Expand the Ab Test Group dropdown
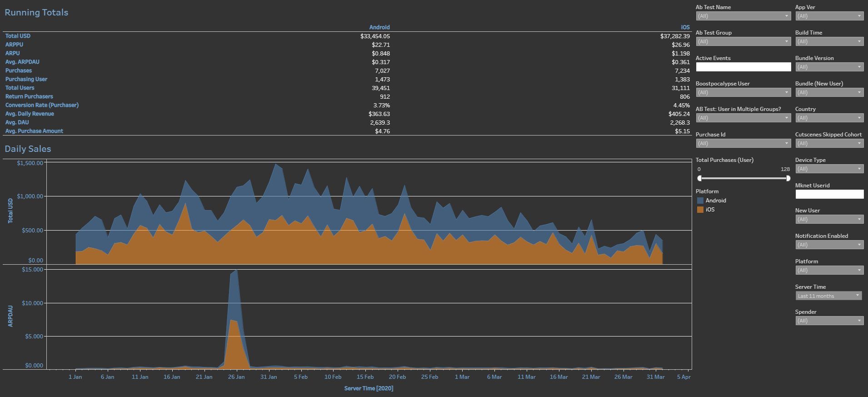Screen dimensions: 868x397 (x=743, y=41)
